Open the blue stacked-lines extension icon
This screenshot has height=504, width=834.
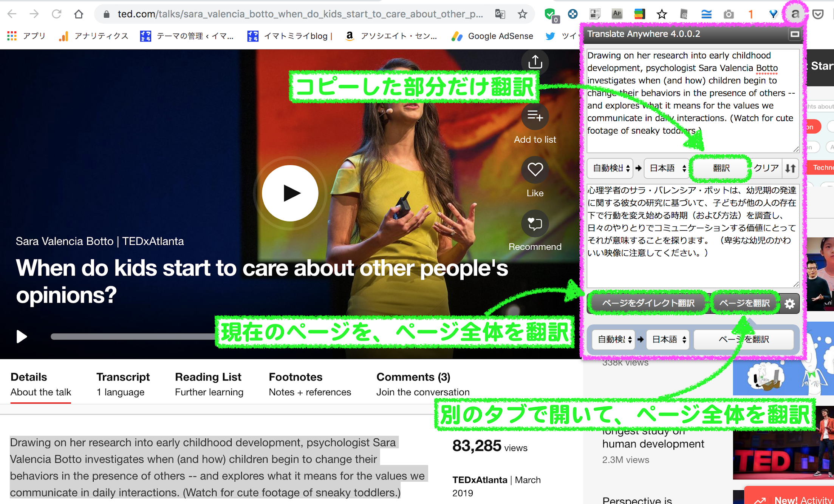click(706, 14)
